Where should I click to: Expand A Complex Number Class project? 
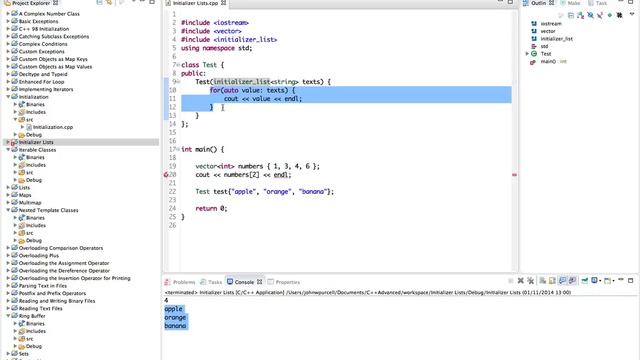pos(8,14)
